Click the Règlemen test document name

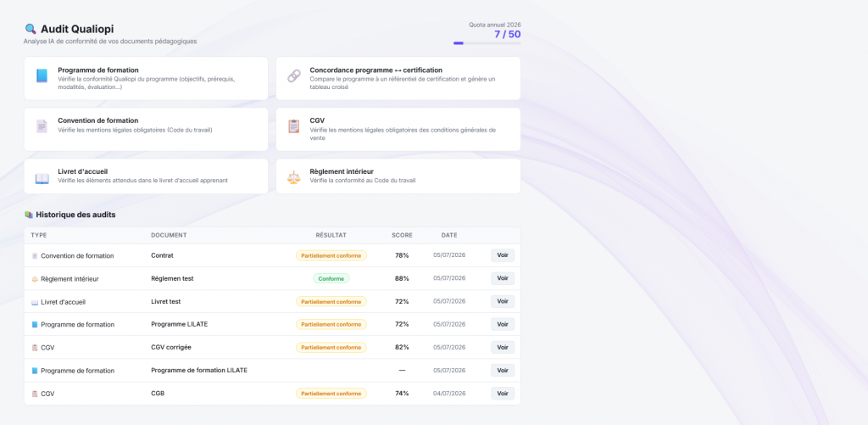(x=172, y=278)
